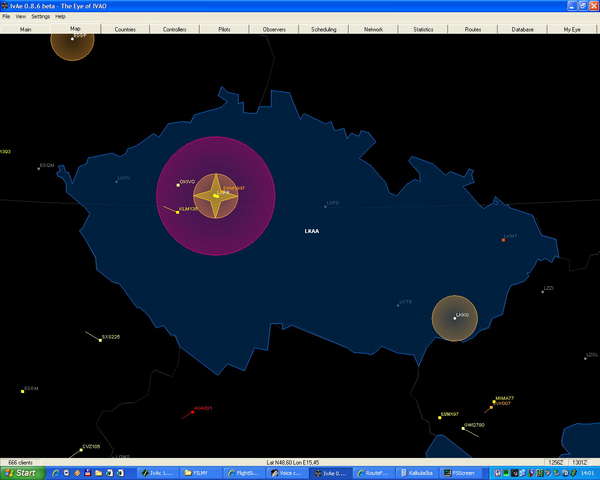
Task: Switch to the Countries tab
Action: [x=125, y=29]
